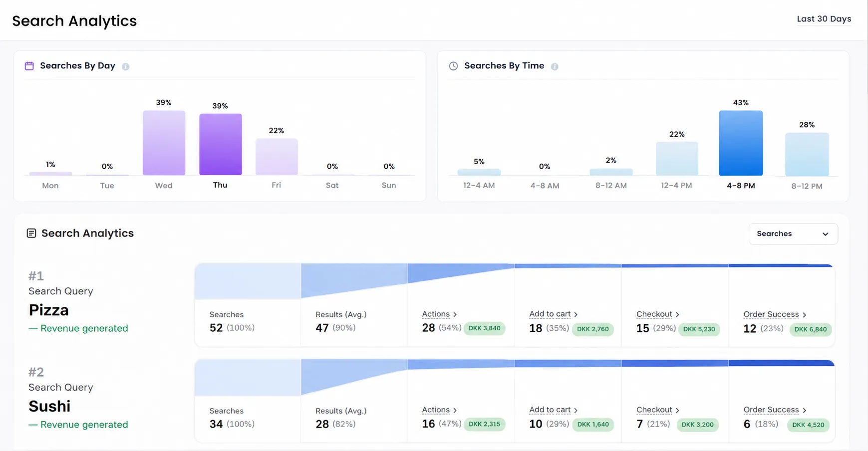Viewport: 868px width, 451px height.
Task: Open the Searches dropdown
Action: tap(793, 233)
